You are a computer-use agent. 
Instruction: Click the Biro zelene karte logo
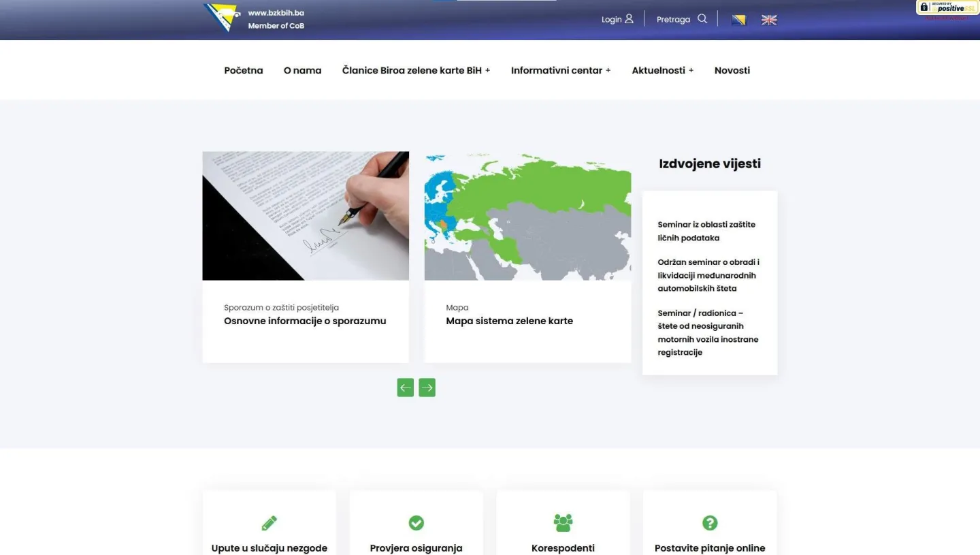coord(222,17)
